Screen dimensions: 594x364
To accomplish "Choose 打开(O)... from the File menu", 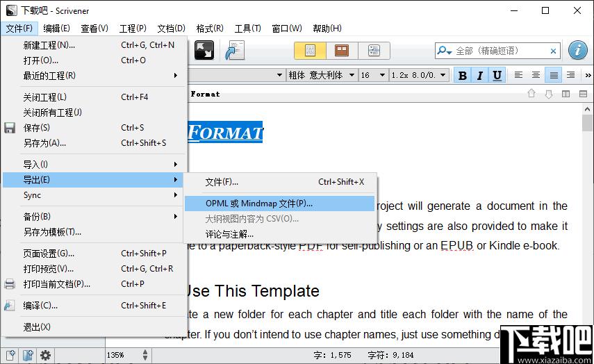I will coord(94,60).
